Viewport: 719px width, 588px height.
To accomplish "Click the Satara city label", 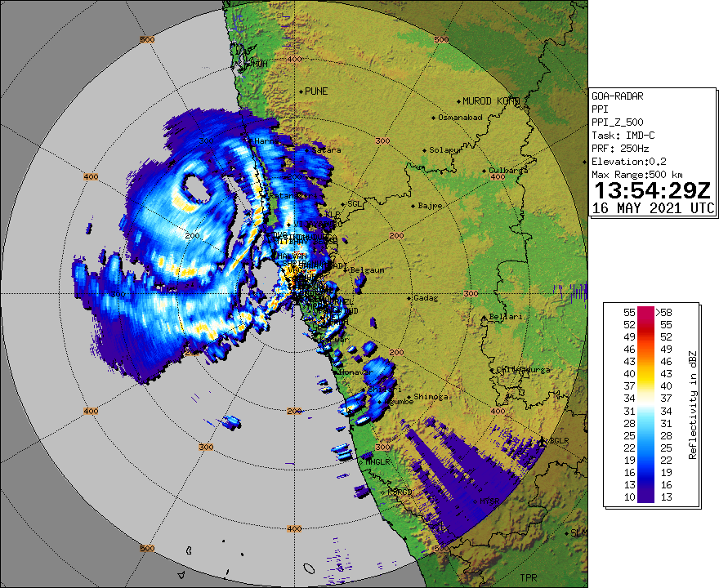I will (326, 150).
